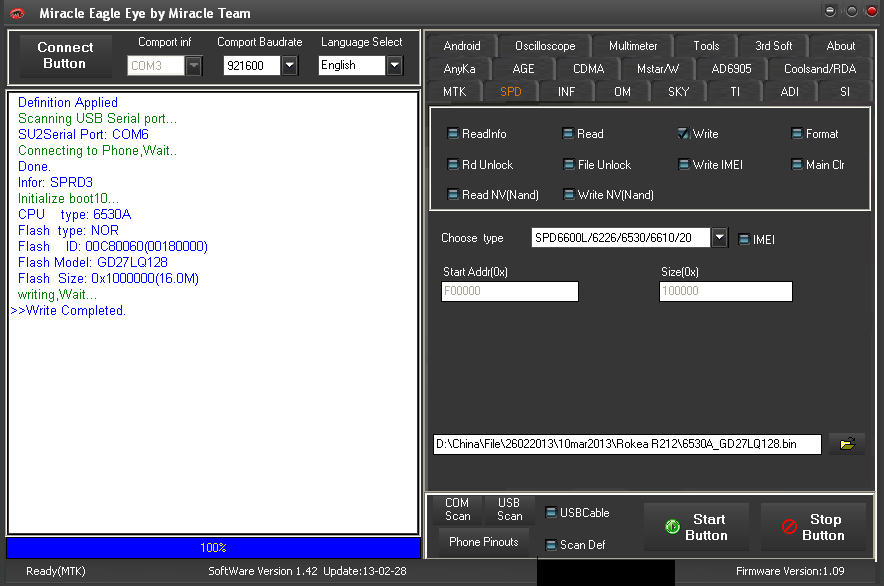Image resolution: width=884 pixels, height=586 pixels.
Task: Uncheck the Write option
Action: pos(683,134)
